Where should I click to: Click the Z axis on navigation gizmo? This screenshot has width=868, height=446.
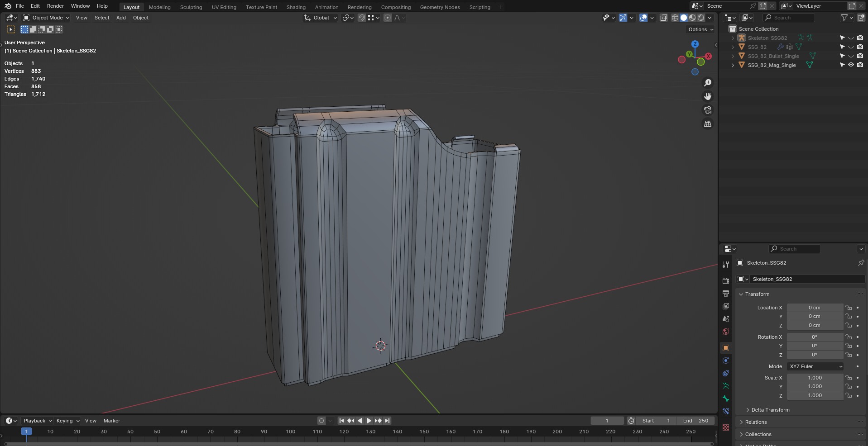tap(695, 44)
